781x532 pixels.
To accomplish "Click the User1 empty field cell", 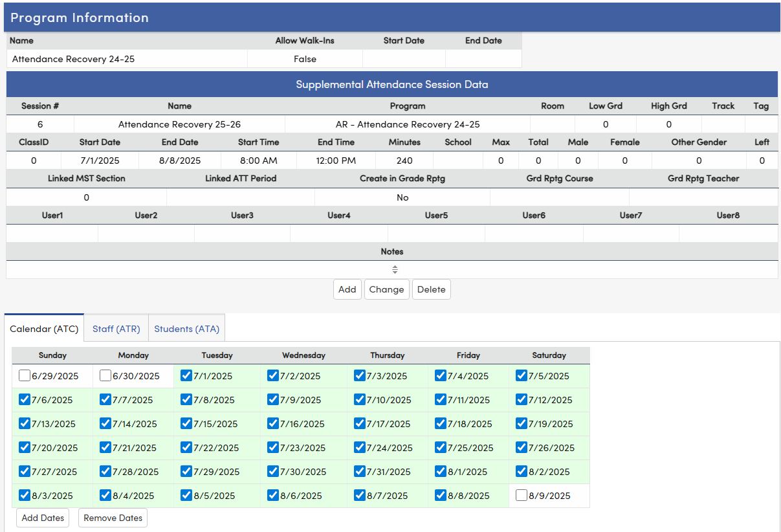I will click(52, 234).
